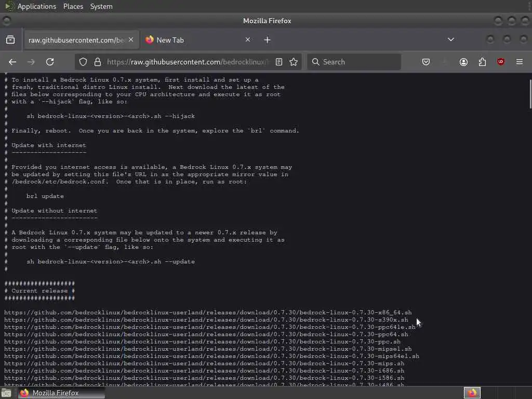Bookmark this page with the star
The image size is (532, 399).
294,62
